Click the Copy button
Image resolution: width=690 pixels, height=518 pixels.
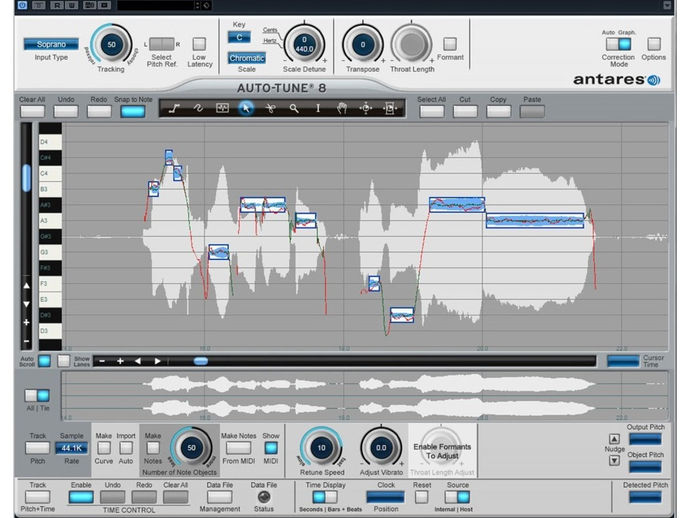499,111
